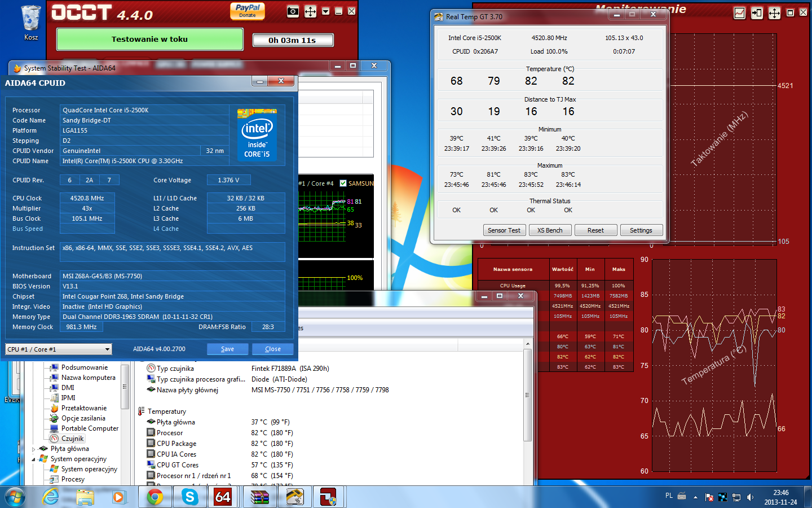Click the 'CPU Usage' row in OCCT sensor table
Viewport: 812px width, 508px height.
(x=555, y=286)
